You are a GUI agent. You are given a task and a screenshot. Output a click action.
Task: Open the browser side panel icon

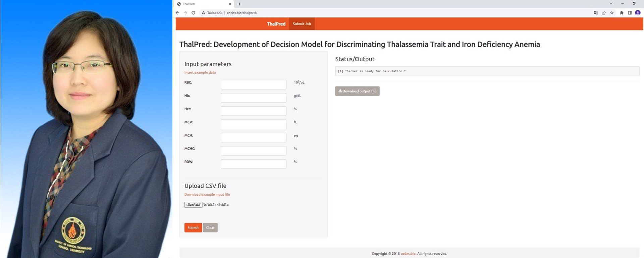pyautogui.click(x=630, y=13)
